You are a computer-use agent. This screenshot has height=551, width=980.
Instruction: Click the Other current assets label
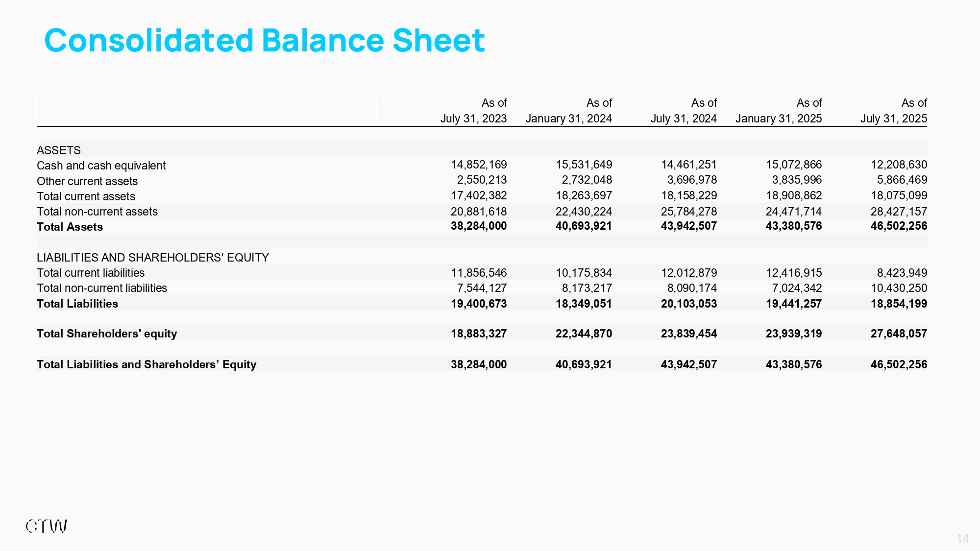[x=87, y=181]
